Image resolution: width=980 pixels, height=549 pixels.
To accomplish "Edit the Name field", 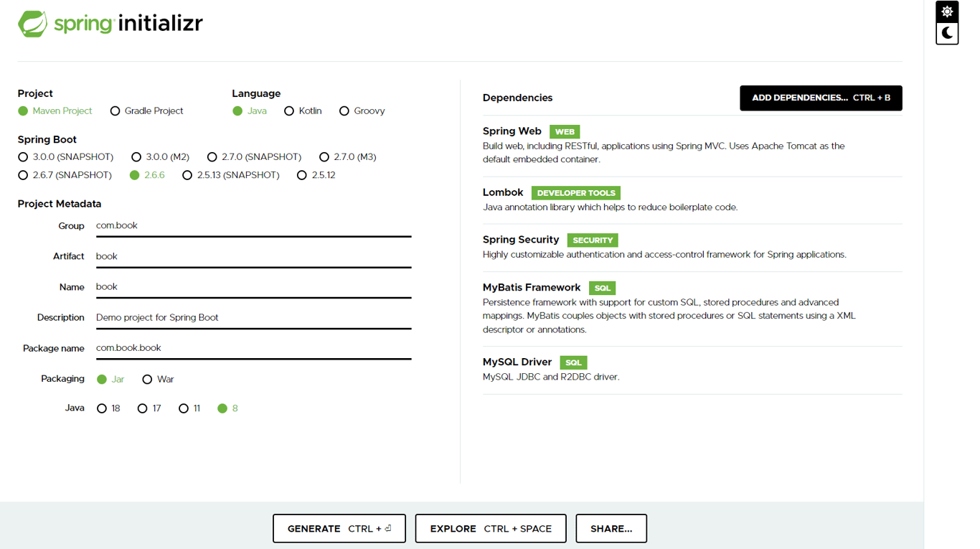I will coord(254,287).
